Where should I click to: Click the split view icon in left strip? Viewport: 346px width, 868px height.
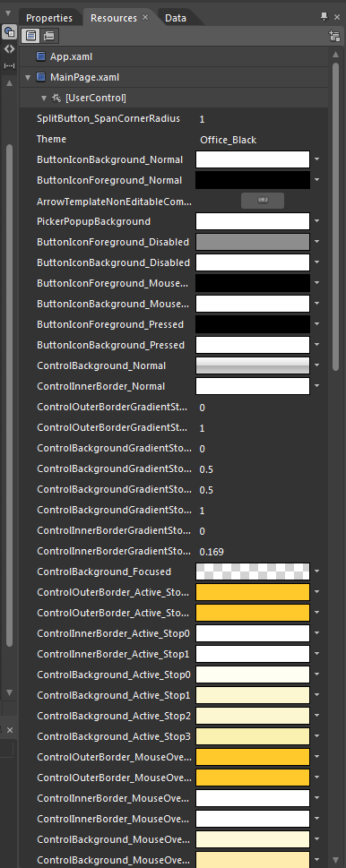click(x=9, y=66)
